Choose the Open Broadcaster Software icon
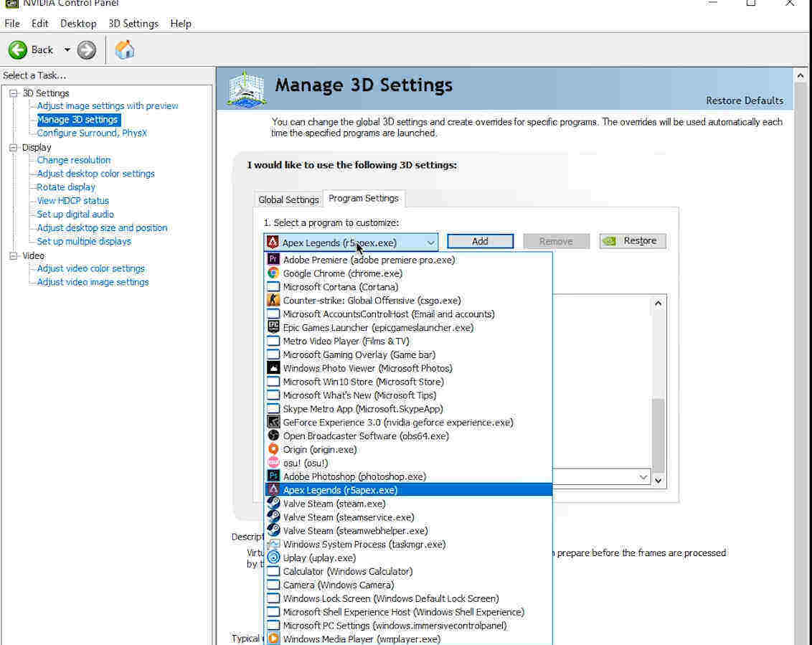The height and width of the screenshot is (645, 812). point(273,436)
